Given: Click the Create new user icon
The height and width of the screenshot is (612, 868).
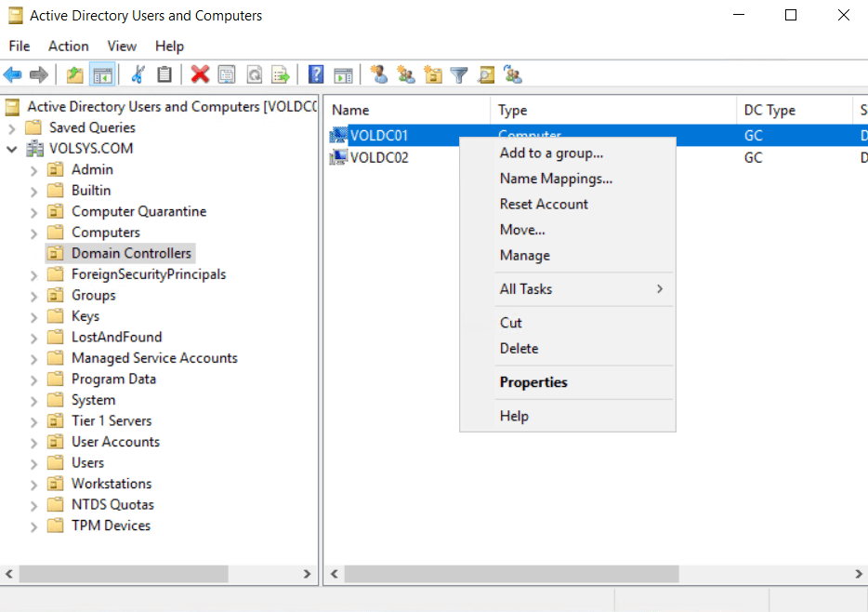Looking at the screenshot, I should click(x=378, y=75).
